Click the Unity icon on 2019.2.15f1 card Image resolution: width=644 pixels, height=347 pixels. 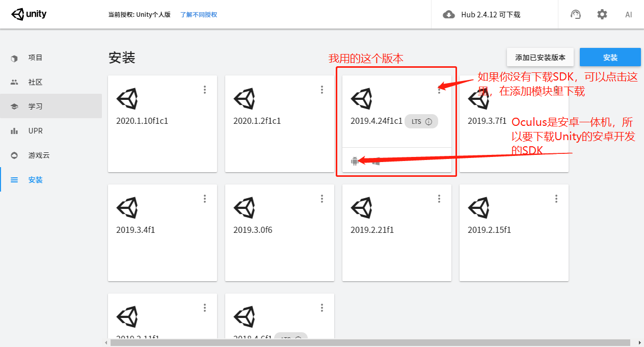pyautogui.click(x=478, y=208)
